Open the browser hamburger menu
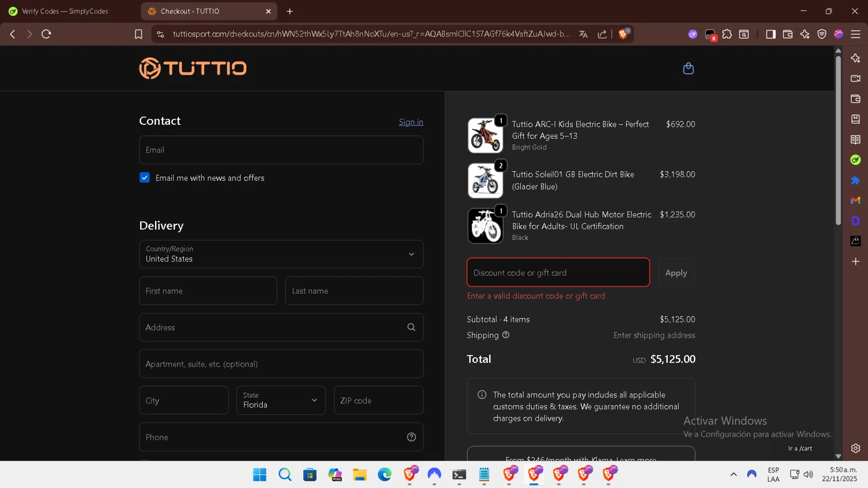 pyautogui.click(x=855, y=34)
